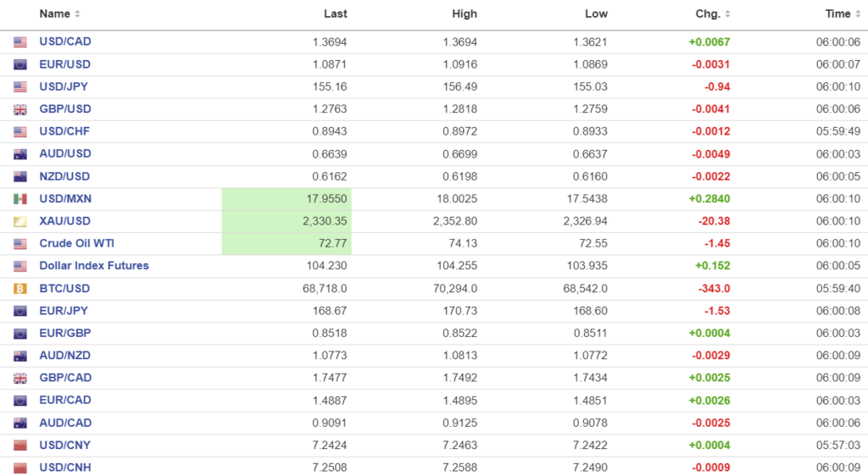Image resolution: width=868 pixels, height=476 pixels.
Task: Click the UK flag icon beside GBP/USD
Action: [20, 109]
